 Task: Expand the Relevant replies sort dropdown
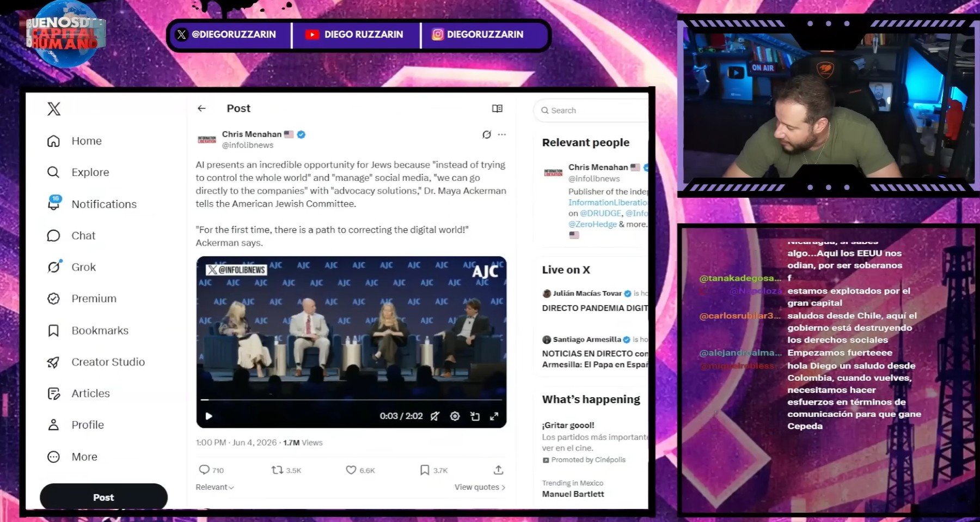215,487
